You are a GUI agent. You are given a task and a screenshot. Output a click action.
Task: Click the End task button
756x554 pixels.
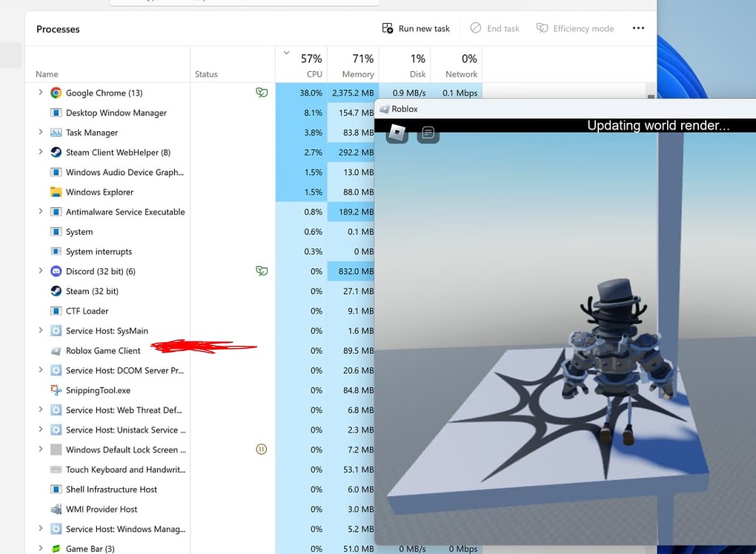coord(494,28)
